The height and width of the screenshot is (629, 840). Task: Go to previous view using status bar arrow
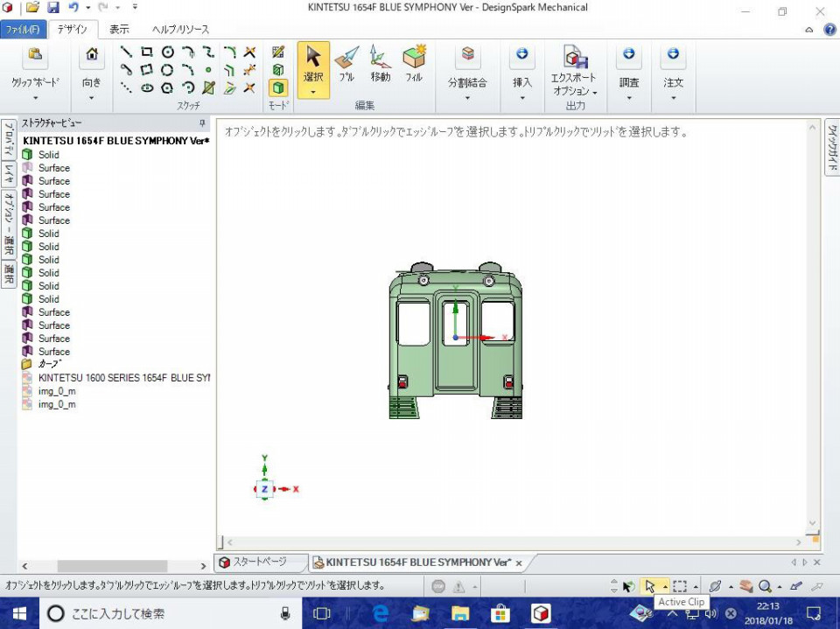point(796,586)
